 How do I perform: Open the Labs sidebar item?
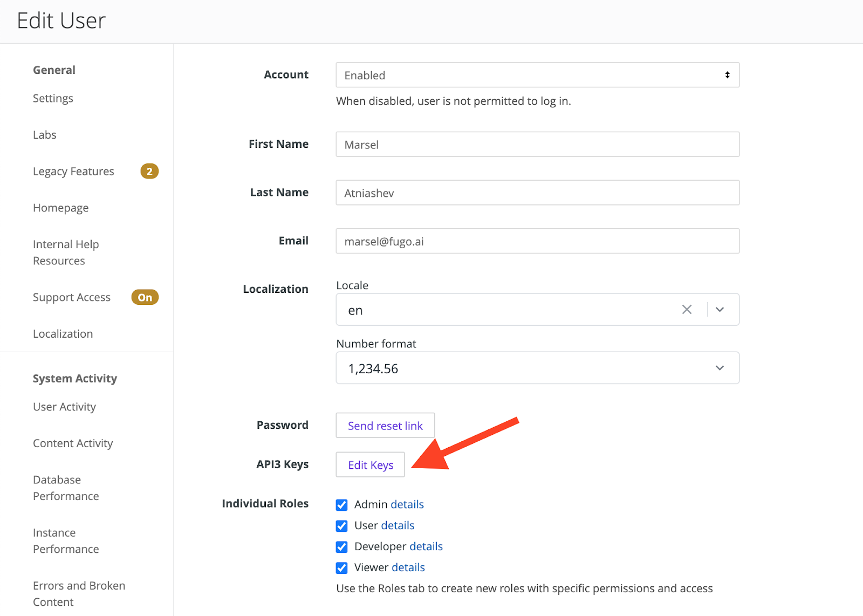(x=45, y=135)
